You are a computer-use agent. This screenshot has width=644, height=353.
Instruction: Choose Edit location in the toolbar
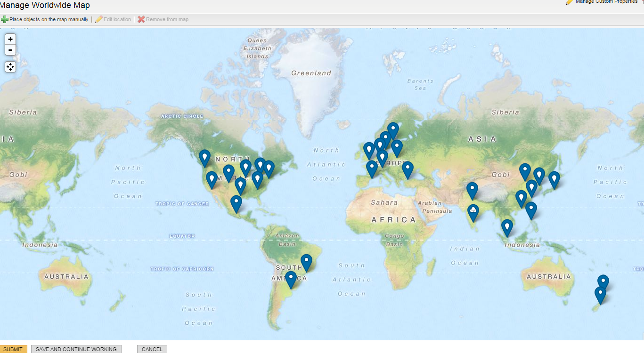click(x=113, y=19)
